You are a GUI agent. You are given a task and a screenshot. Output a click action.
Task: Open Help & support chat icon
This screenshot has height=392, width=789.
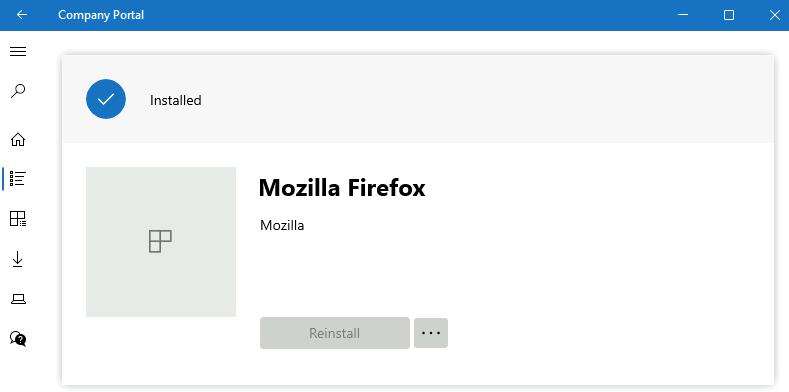[x=18, y=339]
